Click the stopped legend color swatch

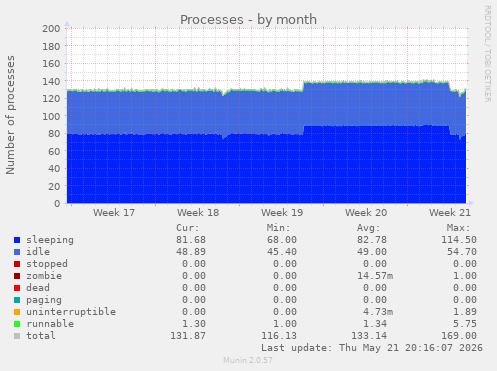tap(17, 264)
